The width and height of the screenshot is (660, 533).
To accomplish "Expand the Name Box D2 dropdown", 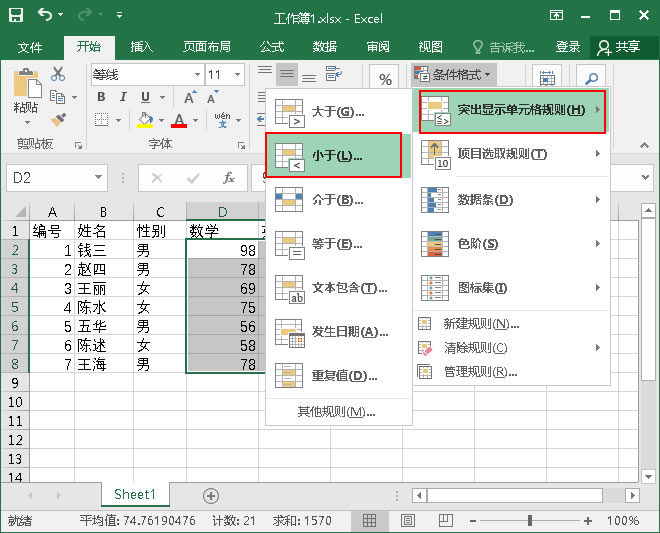I will (x=98, y=177).
